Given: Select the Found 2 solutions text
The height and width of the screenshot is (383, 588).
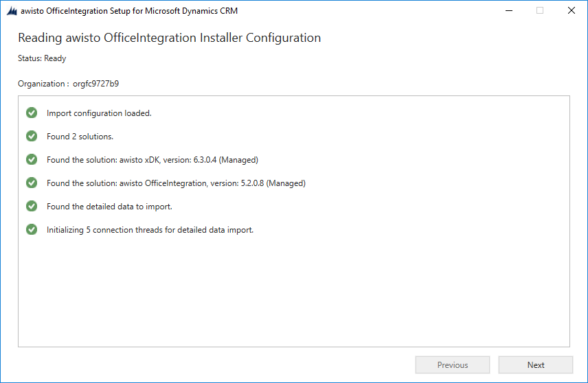Looking at the screenshot, I should click(80, 137).
